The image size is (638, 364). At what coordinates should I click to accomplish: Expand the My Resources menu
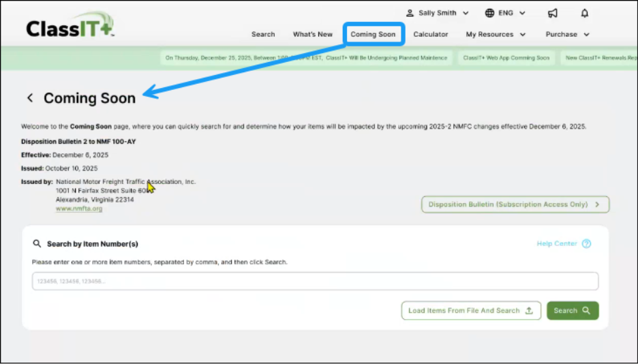click(496, 34)
